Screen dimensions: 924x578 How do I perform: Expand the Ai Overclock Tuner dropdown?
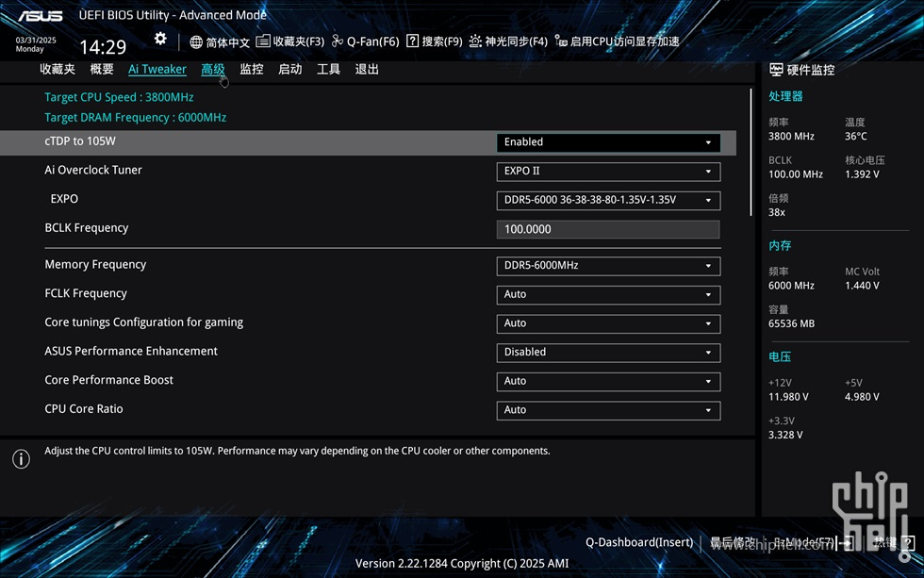[x=608, y=172]
